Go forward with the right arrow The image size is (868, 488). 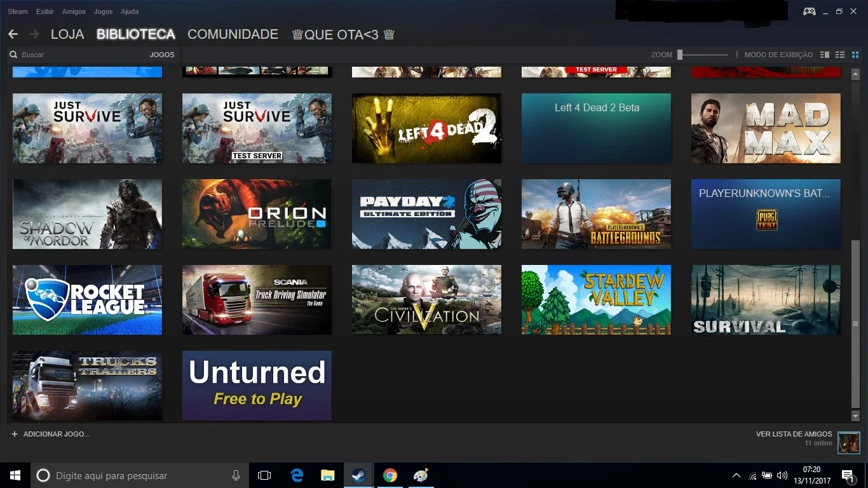pos(34,34)
